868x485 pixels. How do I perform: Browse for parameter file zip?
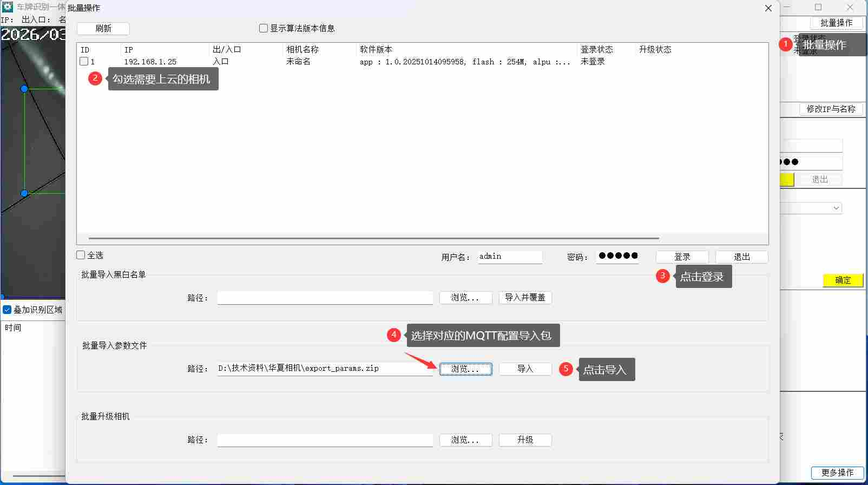(x=466, y=369)
